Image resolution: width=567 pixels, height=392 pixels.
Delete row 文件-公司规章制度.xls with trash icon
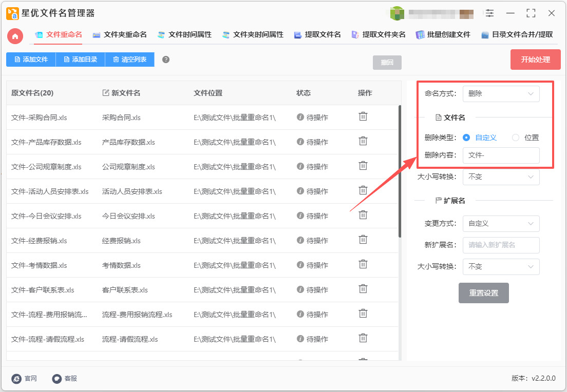pos(363,165)
